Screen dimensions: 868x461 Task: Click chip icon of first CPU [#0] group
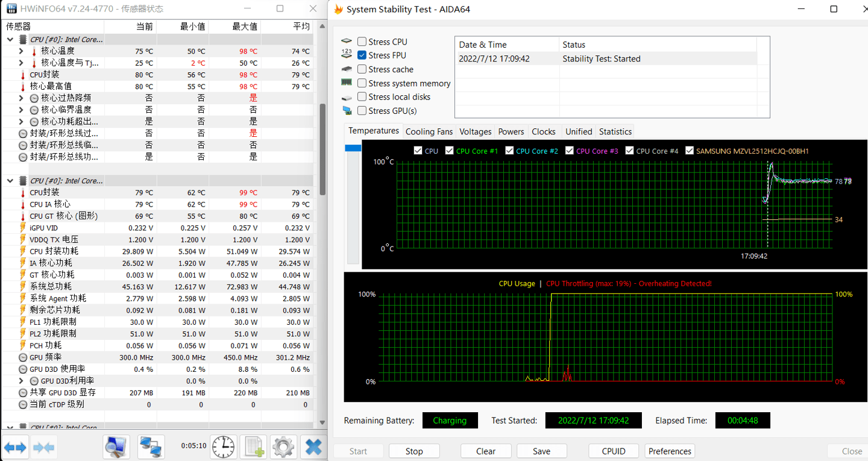[23, 39]
